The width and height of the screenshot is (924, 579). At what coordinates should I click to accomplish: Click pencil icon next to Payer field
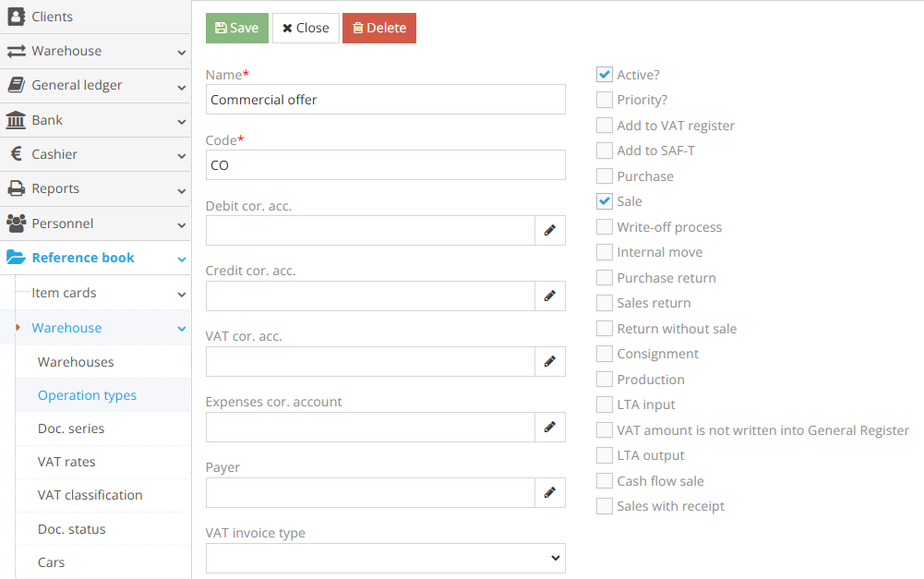tap(550, 492)
